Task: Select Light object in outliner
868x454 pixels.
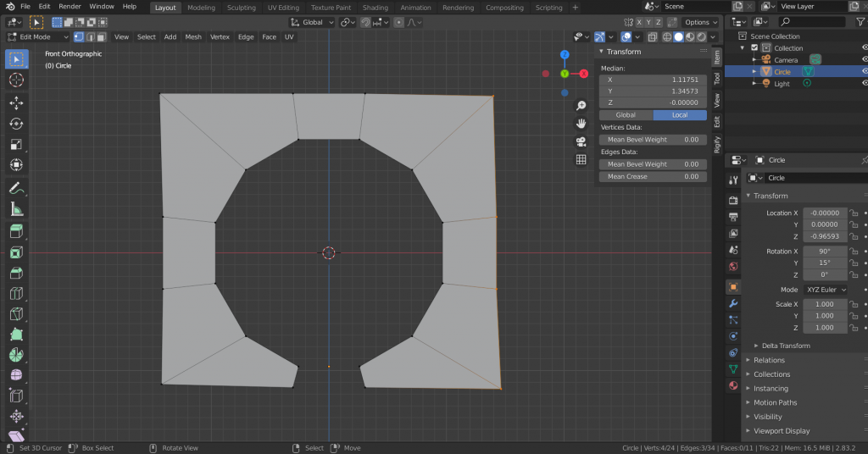Action: coord(782,84)
